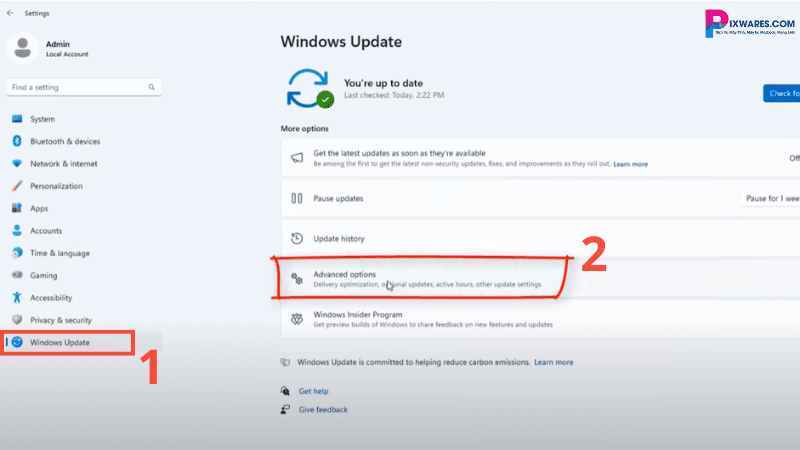
Task: Expand the Pause for 1 week dropdown
Action: tap(770, 198)
